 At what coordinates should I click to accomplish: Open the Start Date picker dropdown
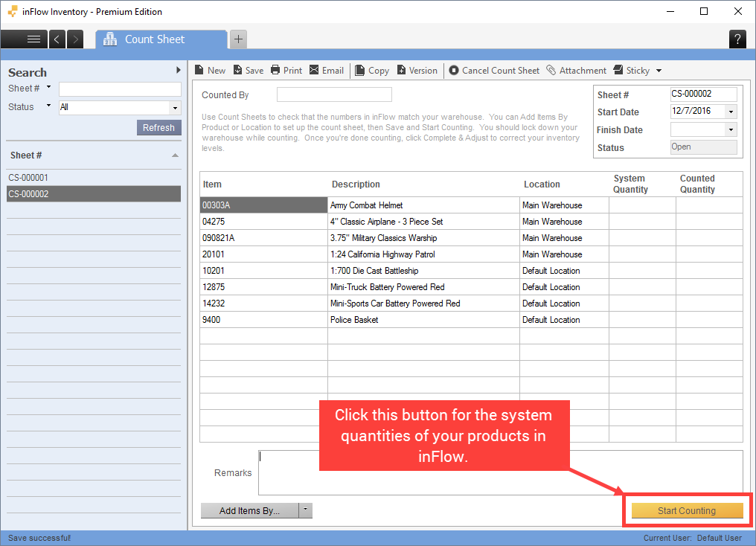731,112
